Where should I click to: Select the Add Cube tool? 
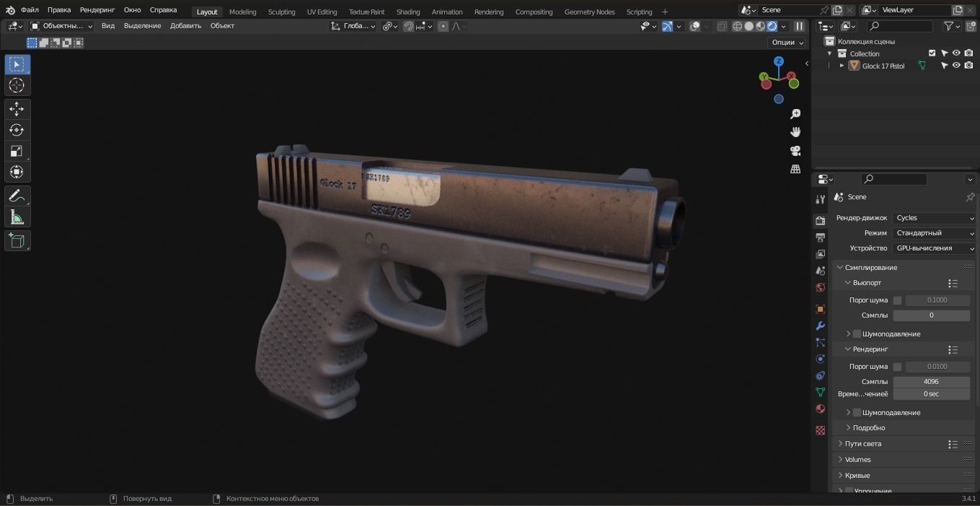[17, 241]
